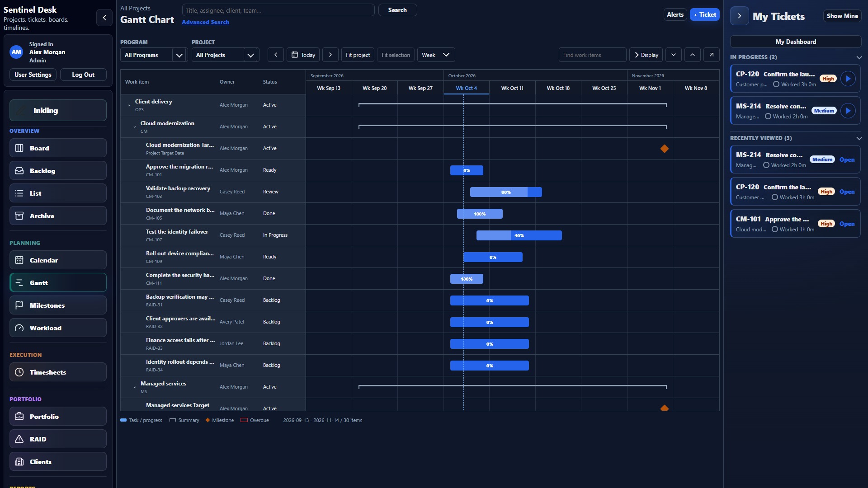
Task: Open Alerts
Action: point(675,14)
